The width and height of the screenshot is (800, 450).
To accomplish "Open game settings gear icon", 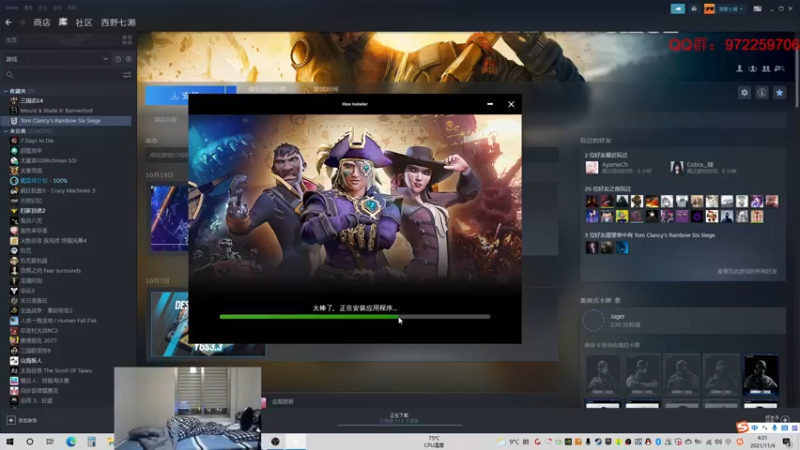I will click(x=744, y=92).
